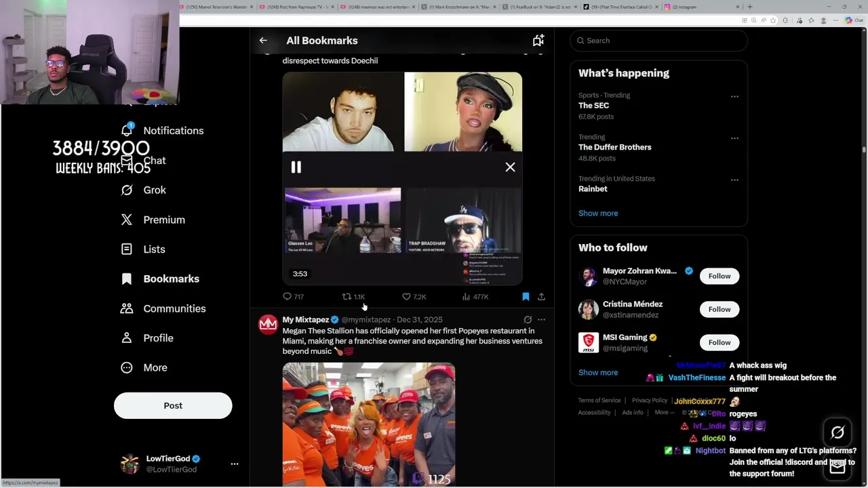
Task: Show more under Who to follow
Action: pos(598,373)
